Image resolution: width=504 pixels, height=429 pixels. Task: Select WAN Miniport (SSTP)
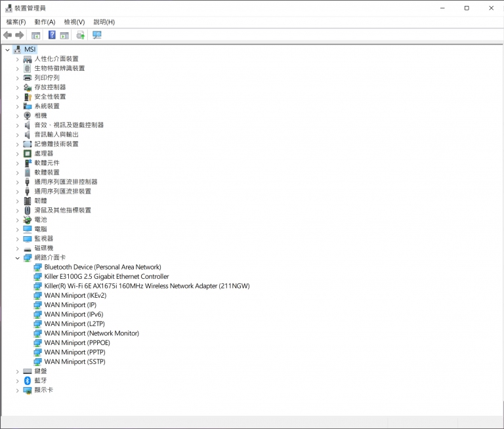[75, 361]
